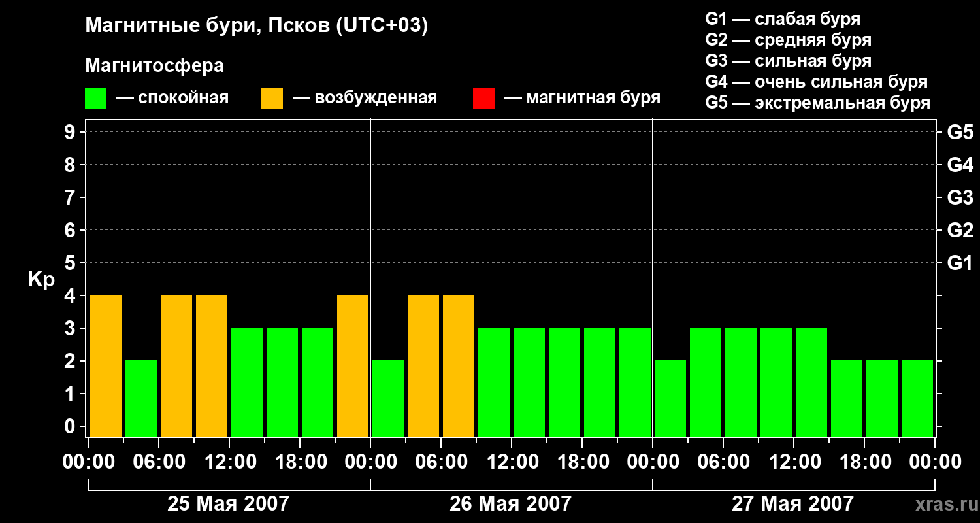Click the 27 May 21:00–00:00 green bar
This screenshot has width=980, height=523.
[x=917, y=398]
